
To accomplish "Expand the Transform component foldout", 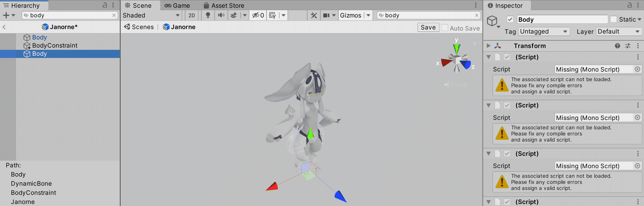I will [488, 46].
